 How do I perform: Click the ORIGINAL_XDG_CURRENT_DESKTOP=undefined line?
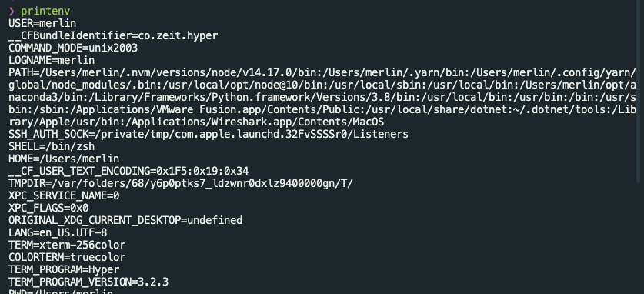(x=125, y=220)
